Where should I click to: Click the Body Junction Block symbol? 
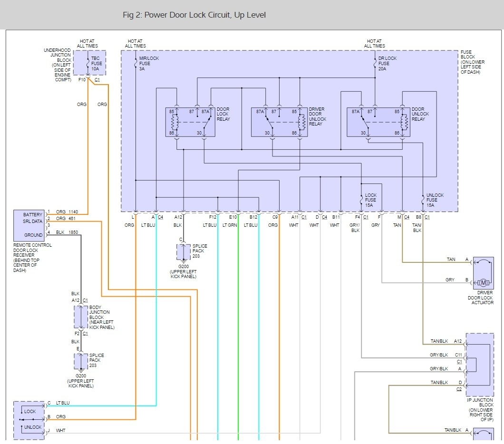(x=81, y=317)
